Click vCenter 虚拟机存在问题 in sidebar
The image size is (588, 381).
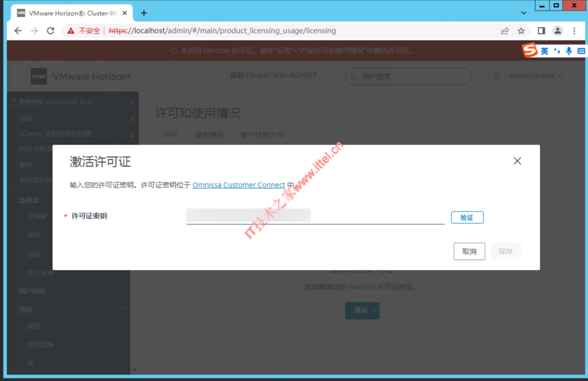[x=55, y=134]
